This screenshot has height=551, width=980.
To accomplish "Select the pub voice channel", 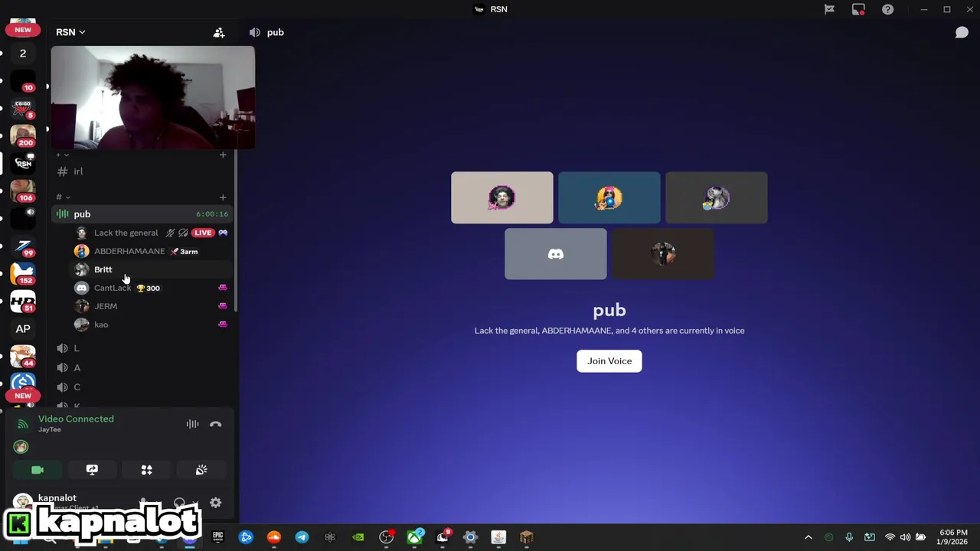I will coord(142,214).
